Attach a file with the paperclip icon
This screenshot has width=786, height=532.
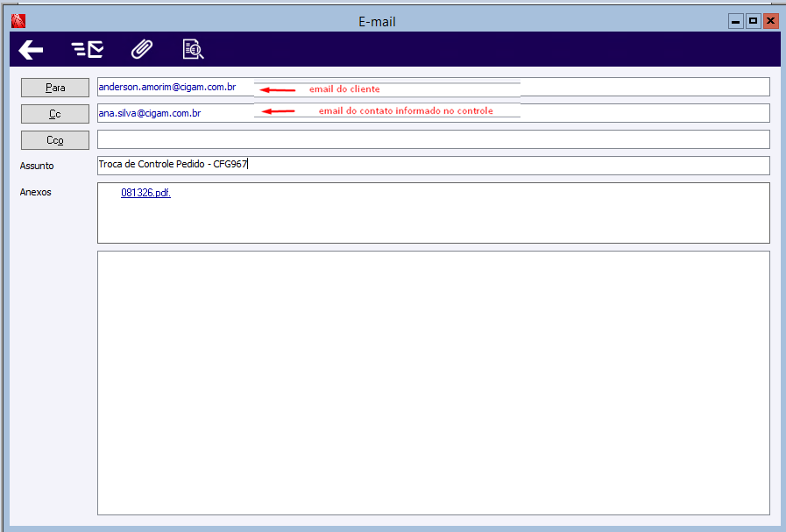click(x=142, y=49)
